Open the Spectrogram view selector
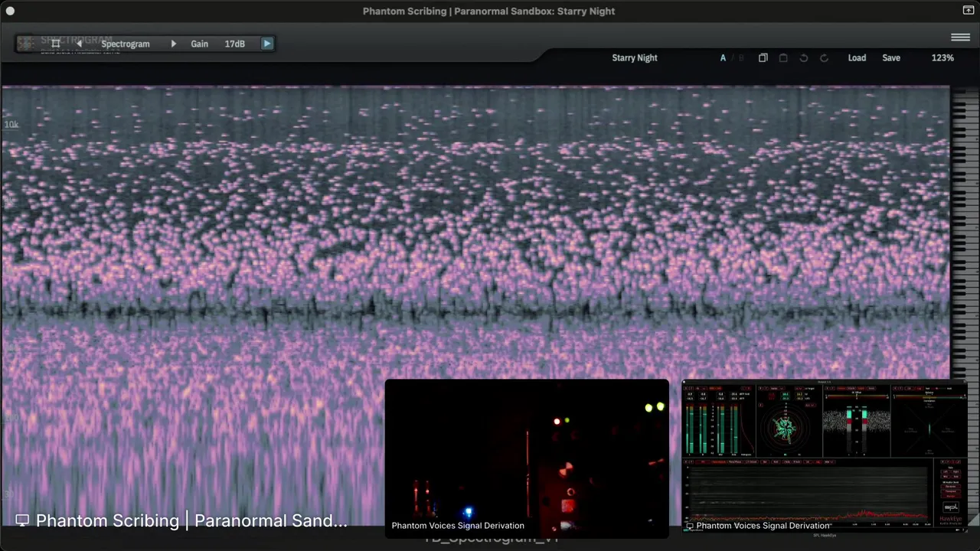980x551 pixels. (126, 44)
